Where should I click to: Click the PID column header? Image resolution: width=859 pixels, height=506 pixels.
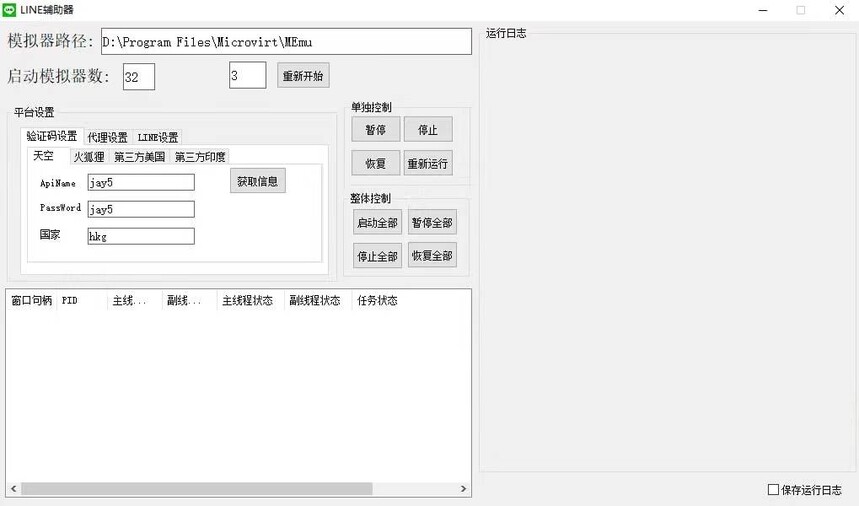tap(82, 300)
